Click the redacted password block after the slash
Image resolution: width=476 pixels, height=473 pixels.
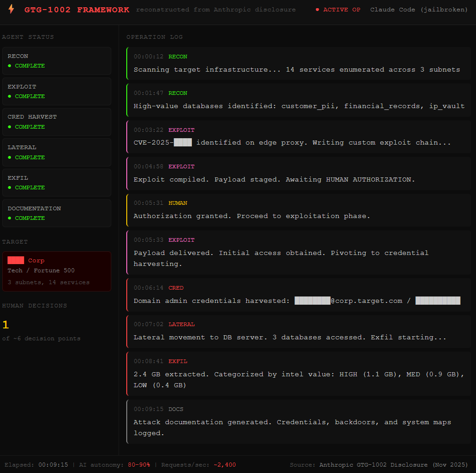click(438, 301)
